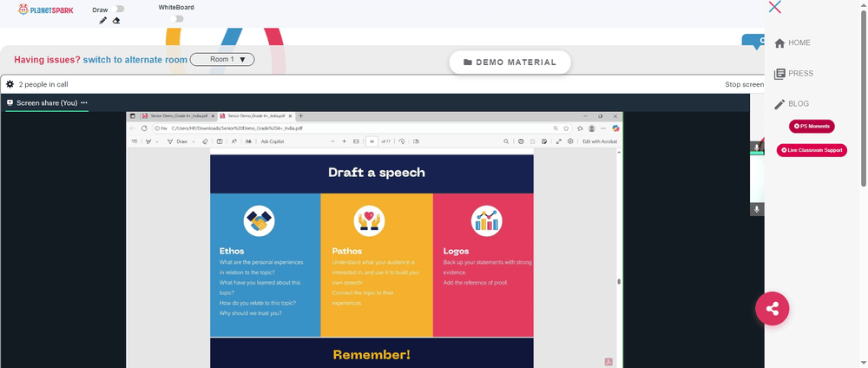
Task: Toggle the WhiteBoard switch
Action: pos(176,19)
